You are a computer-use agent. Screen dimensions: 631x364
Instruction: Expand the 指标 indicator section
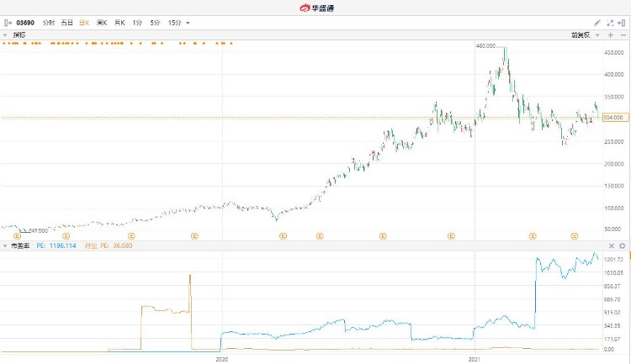(x=5, y=35)
